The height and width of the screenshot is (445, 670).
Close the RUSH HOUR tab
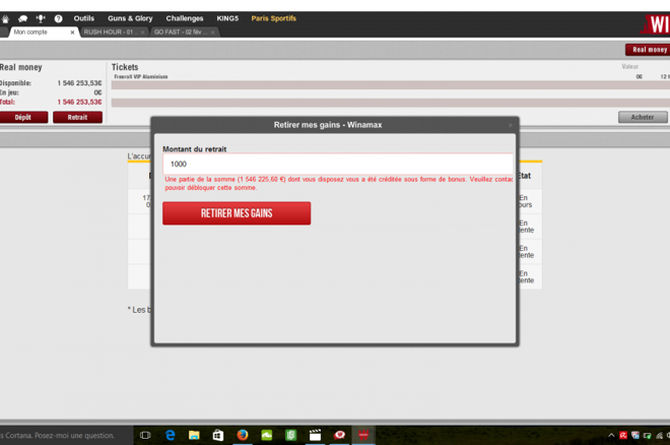point(142,32)
